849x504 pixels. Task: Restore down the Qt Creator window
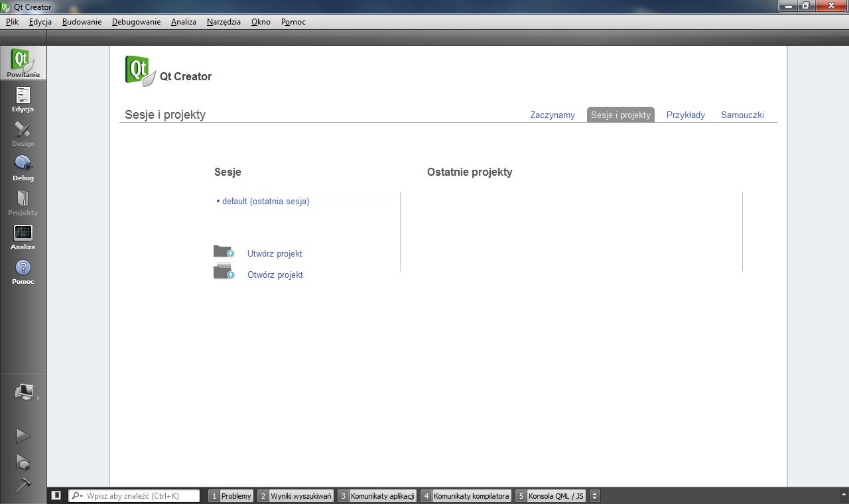click(805, 5)
